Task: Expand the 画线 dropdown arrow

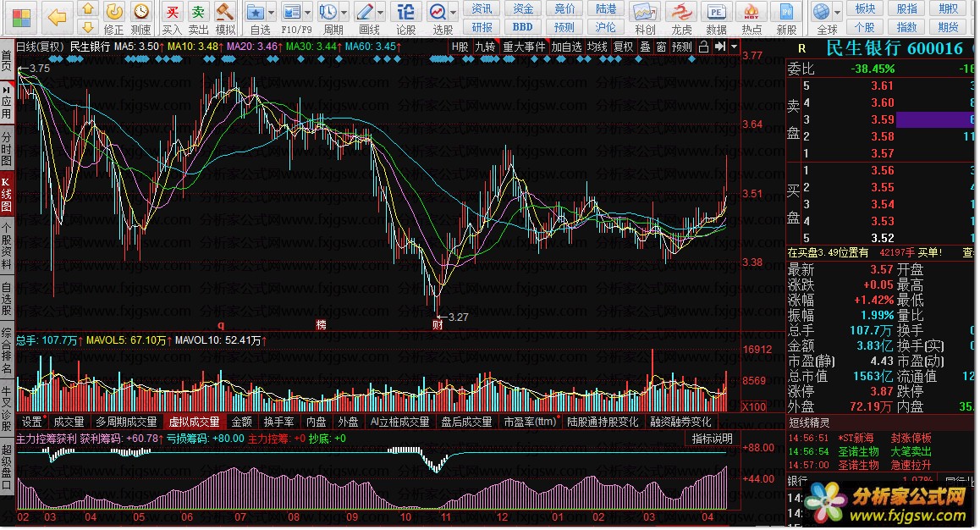Action: point(380,12)
